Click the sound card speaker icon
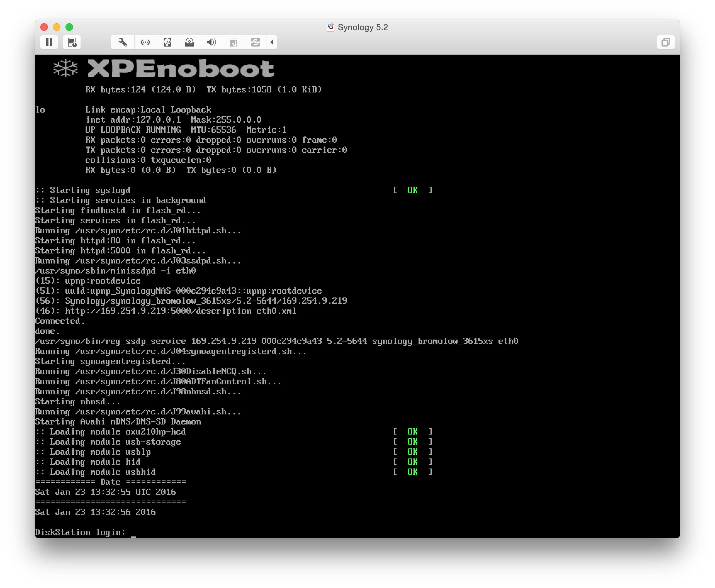 211,42
